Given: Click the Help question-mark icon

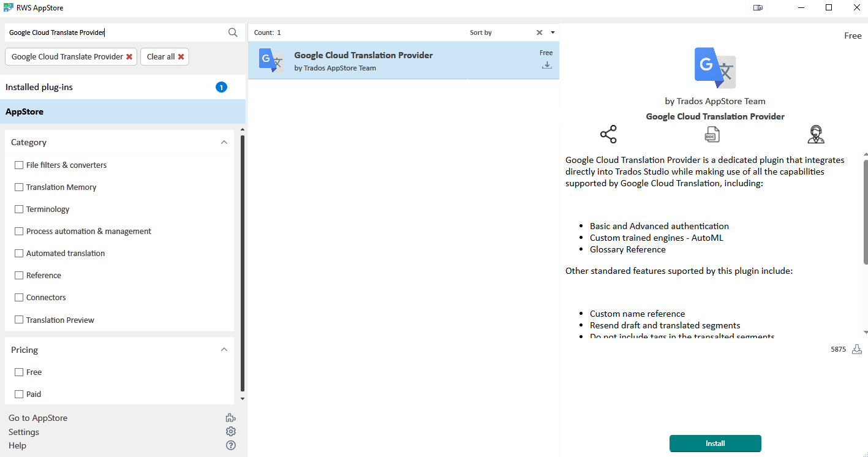Looking at the screenshot, I should [231, 445].
